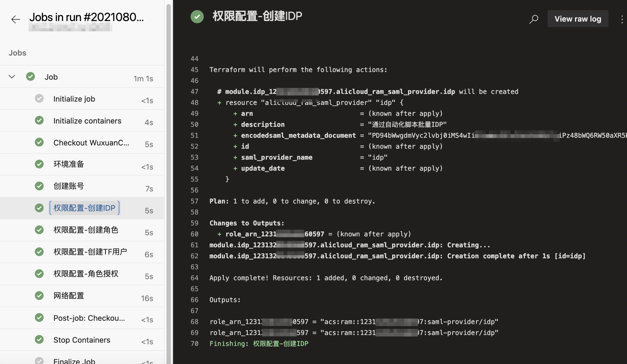Open the log search magnifier icon
This screenshot has height=364, width=627.
533,19
